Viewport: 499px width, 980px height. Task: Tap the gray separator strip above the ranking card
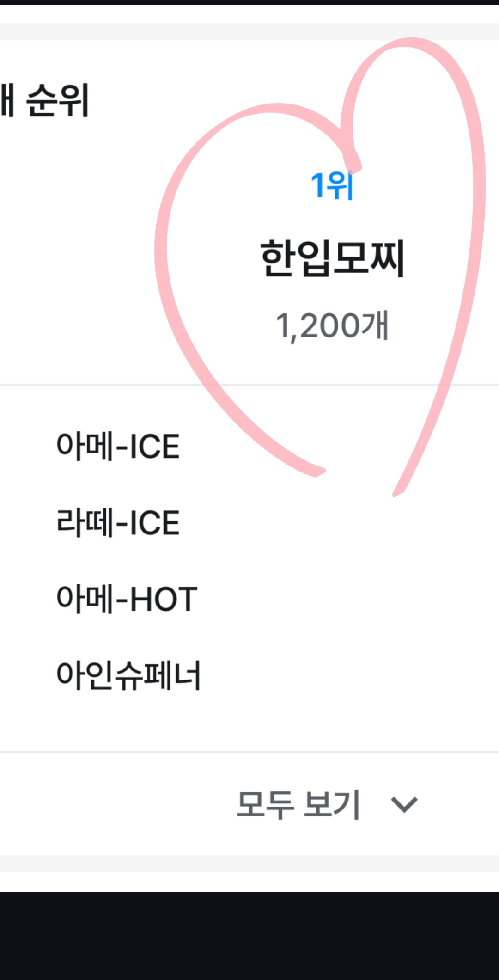tap(249, 31)
